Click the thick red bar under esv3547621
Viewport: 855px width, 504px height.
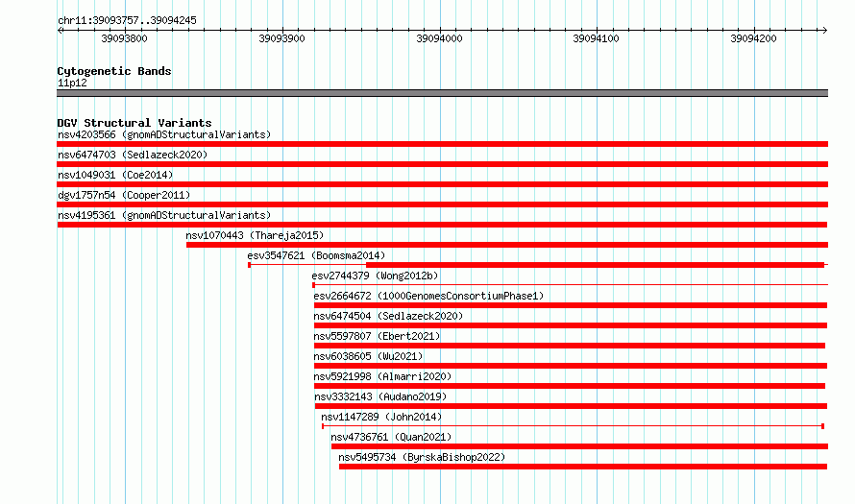click(595, 265)
